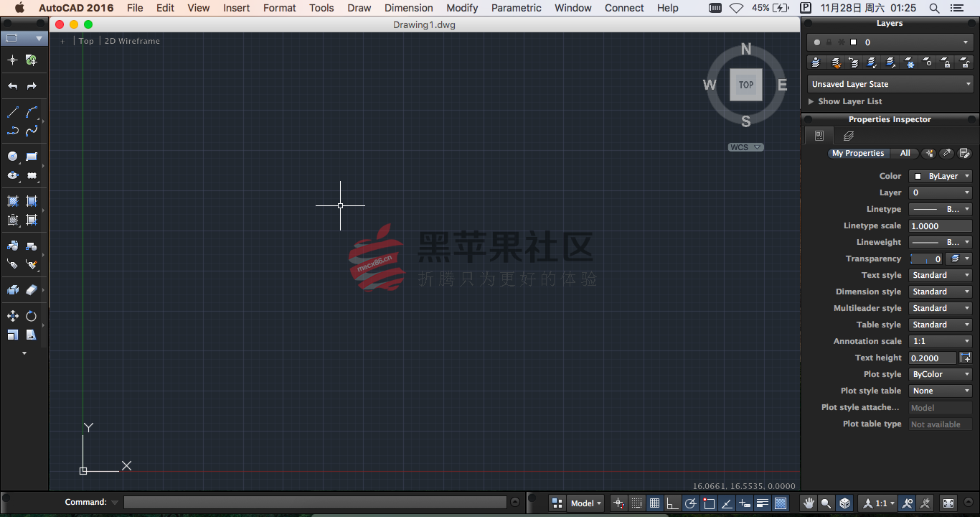Click the Layer Match icon
Screen dimensions: 980x517
[835, 62]
